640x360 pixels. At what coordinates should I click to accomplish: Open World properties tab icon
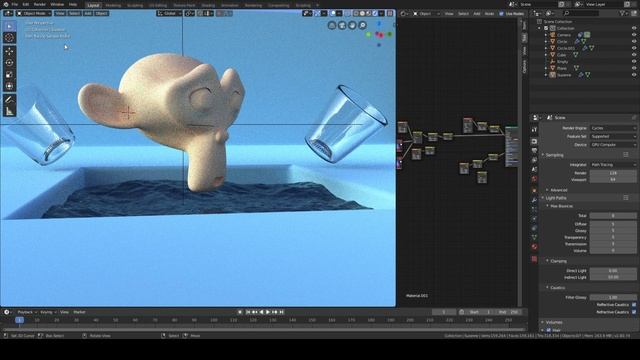534,179
